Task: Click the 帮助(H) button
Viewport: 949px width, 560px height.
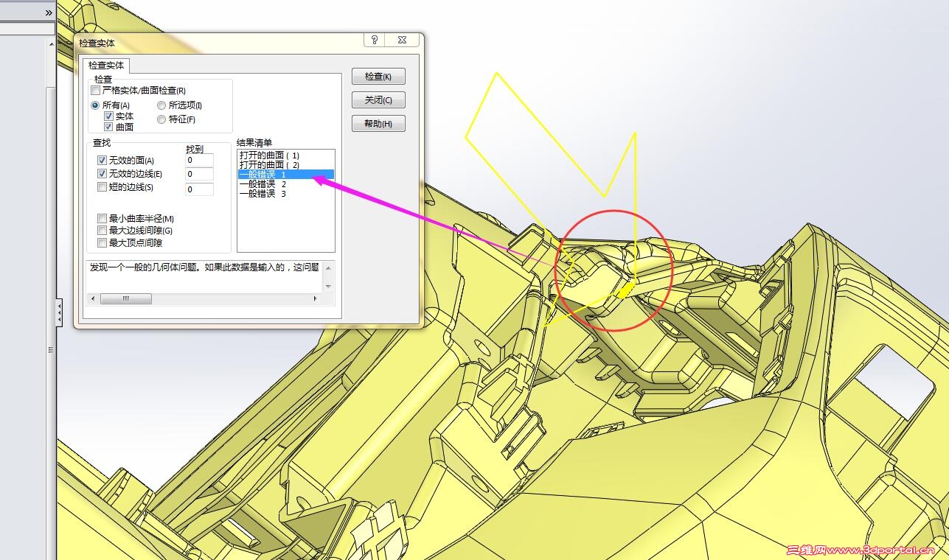Action: point(379,124)
